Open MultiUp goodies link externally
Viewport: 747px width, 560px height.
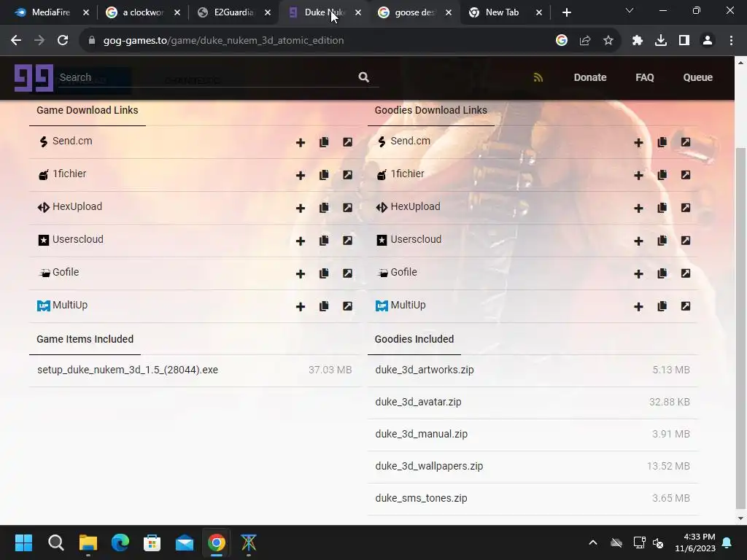686,306
